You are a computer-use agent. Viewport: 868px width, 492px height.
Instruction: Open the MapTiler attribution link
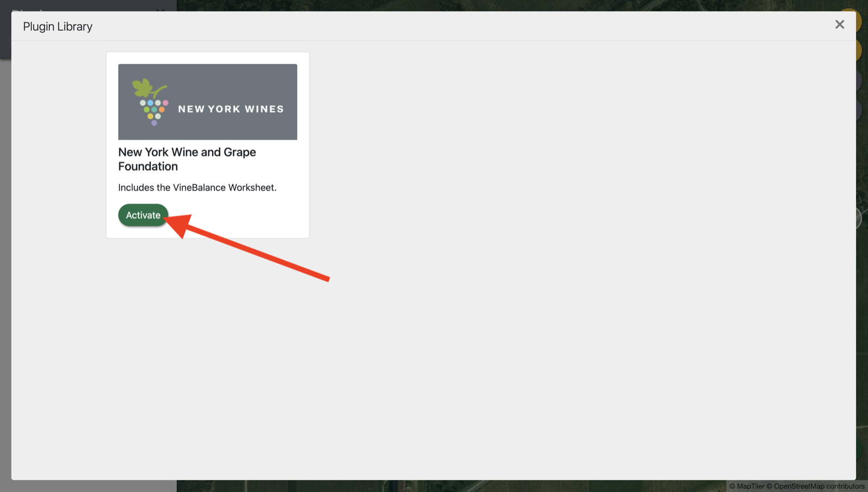(x=746, y=486)
